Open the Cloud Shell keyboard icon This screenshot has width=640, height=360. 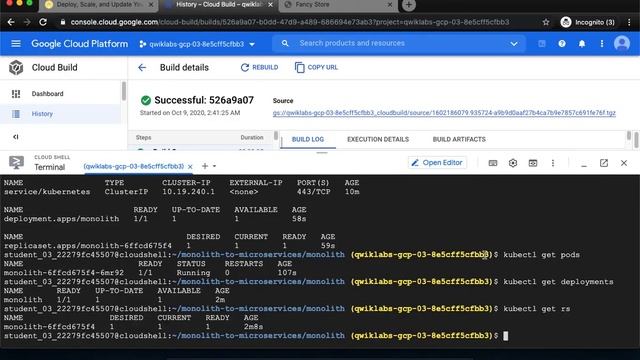(x=493, y=163)
